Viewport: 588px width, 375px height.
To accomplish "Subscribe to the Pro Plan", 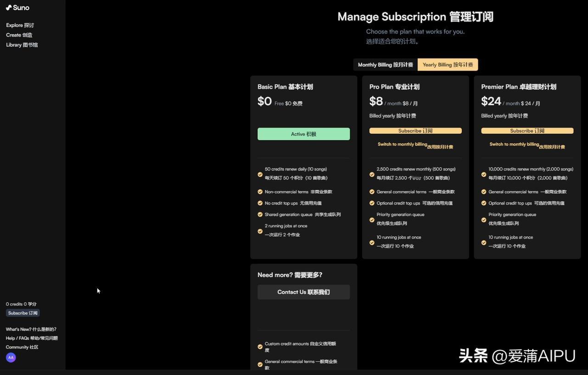I will (415, 131).
